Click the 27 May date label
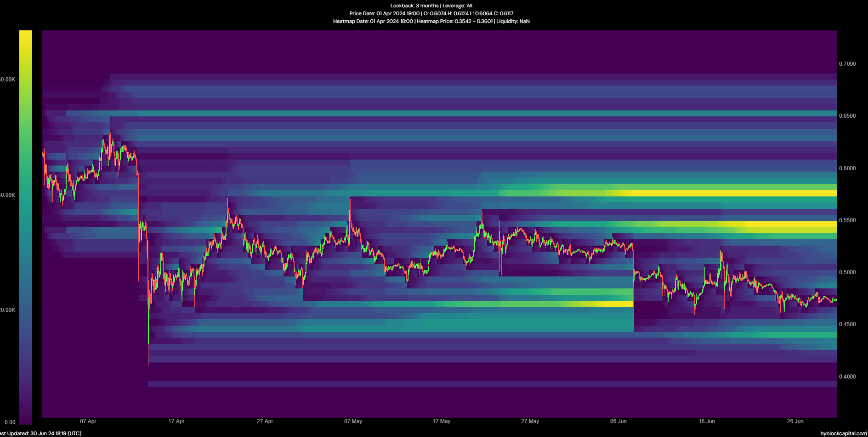The height and width of the screenshot is (437, 868). tap(530, 421)
